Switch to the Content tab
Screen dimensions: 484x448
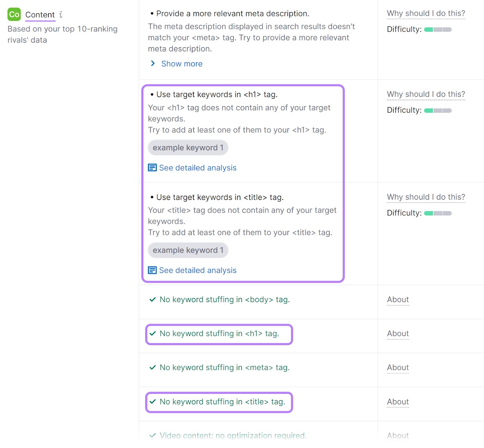click(x=40, y=14)
